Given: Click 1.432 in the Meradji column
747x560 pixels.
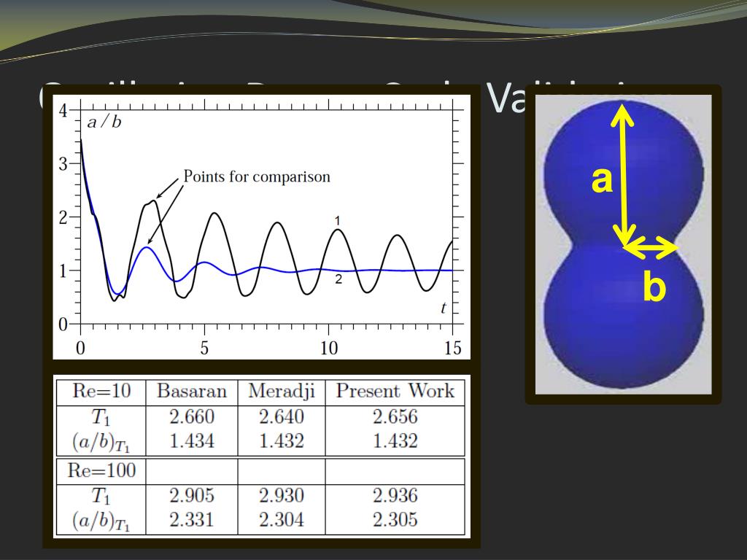Looking at the screenshot, I should point(282,441).
